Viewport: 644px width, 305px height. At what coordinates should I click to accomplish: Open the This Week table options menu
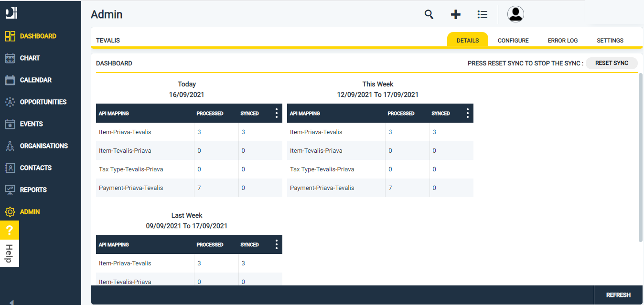click(x=467, y=113)
